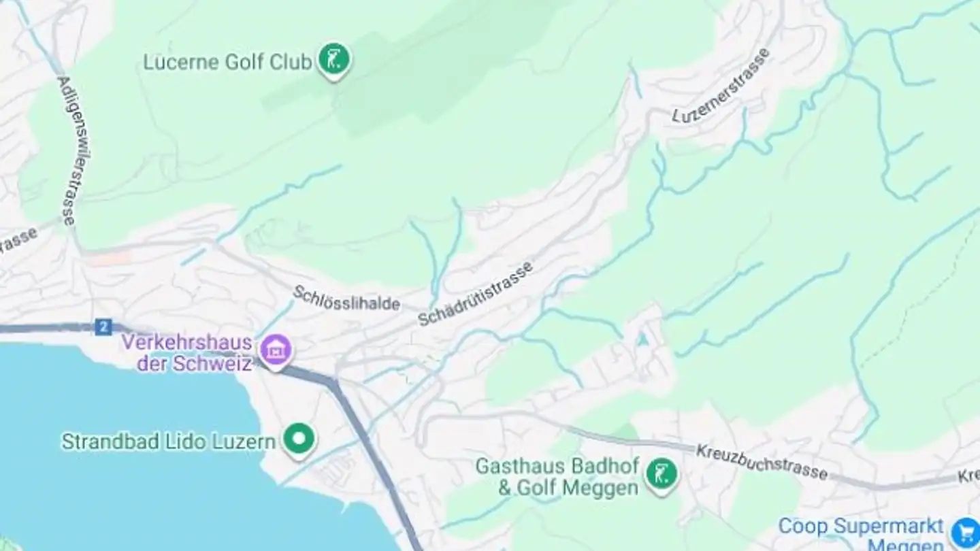This screenshot has width=980, height=551.
Task: Click the route 2 highway shield
Action: click(103, 328)
